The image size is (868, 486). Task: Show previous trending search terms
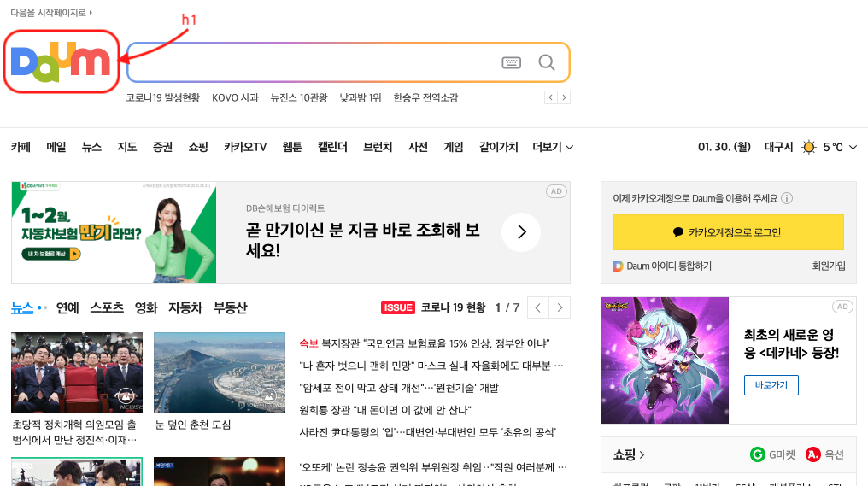click(551, 97)
